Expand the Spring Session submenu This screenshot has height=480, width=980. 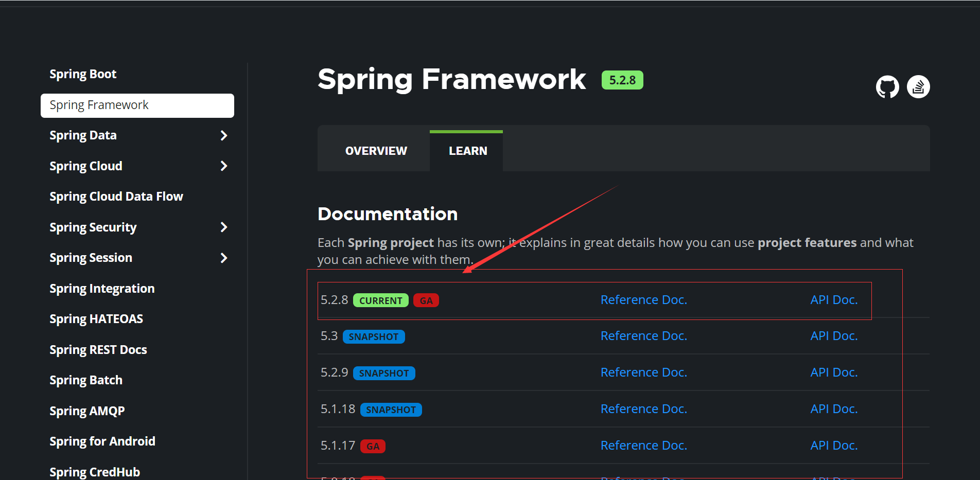click(223, 258)
